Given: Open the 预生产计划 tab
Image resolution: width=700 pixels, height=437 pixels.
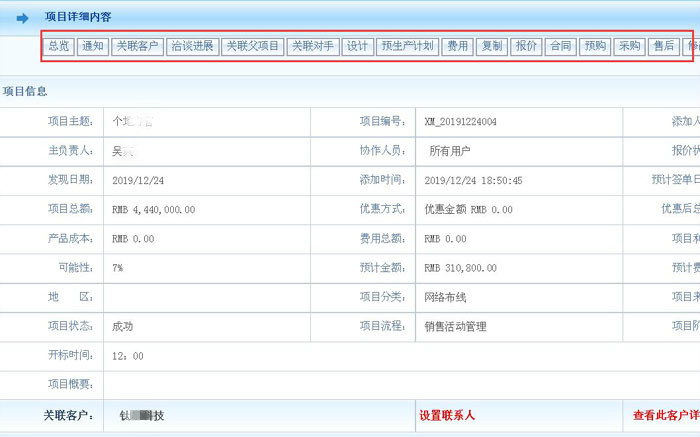Looking at the screenshot, I should (x=406, y=46).
